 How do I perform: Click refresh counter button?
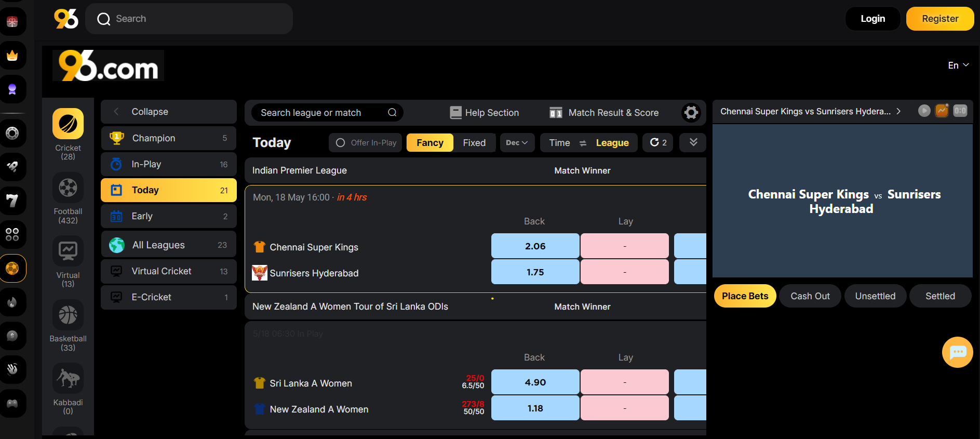658,142
